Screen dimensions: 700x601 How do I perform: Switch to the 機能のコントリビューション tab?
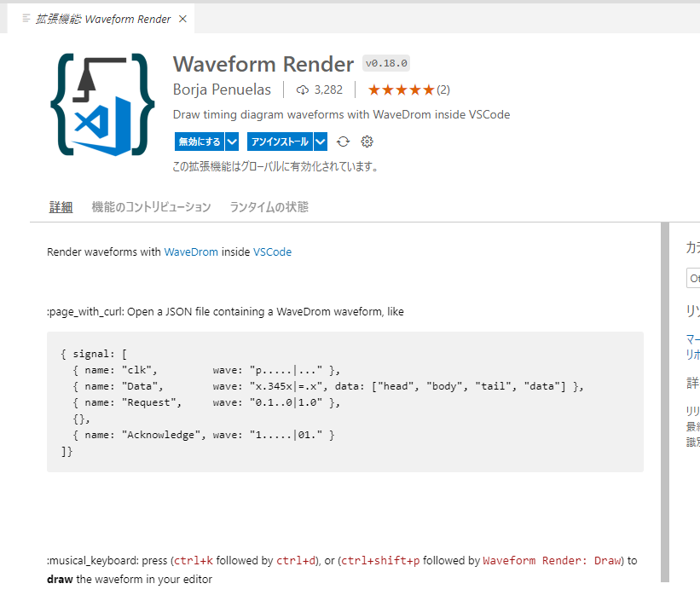click(x=151, y=207)
